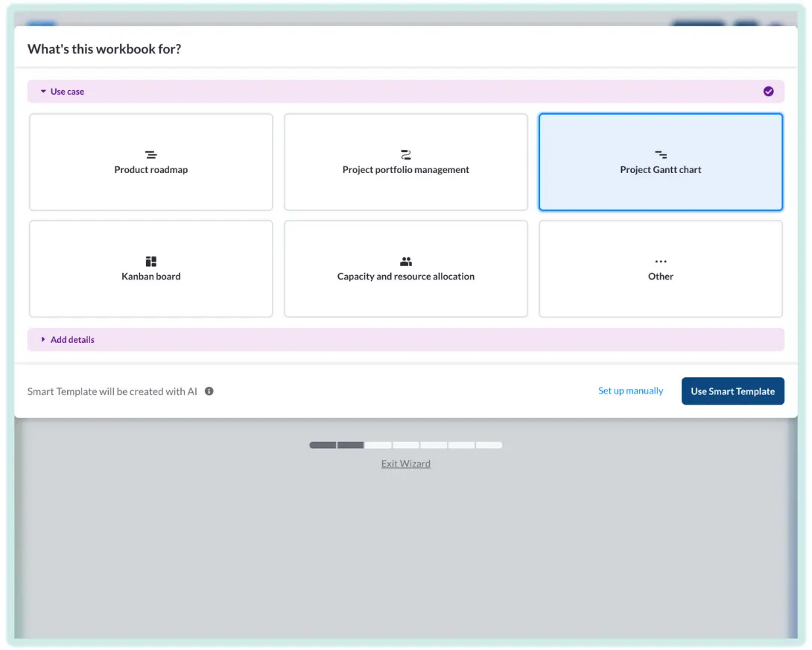Click the "What's this workbook for?" heading
The width and height of the screenshot is (812, 650).
[x=104, y=48]
